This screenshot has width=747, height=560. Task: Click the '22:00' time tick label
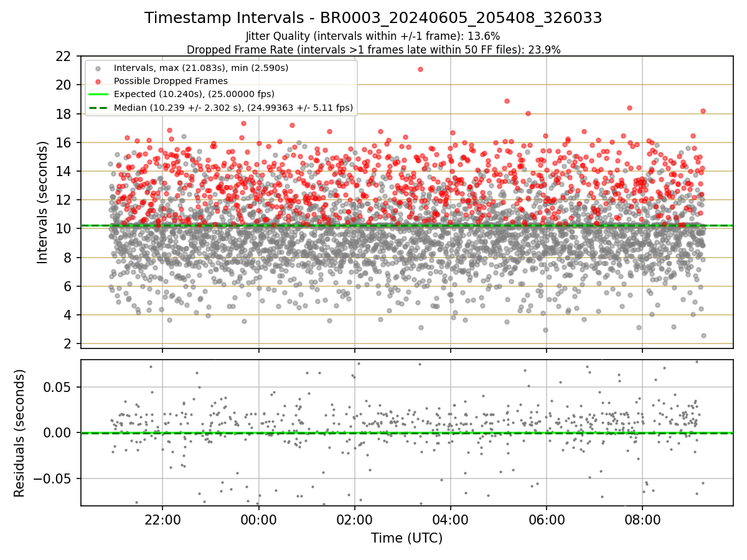(162, 519)
